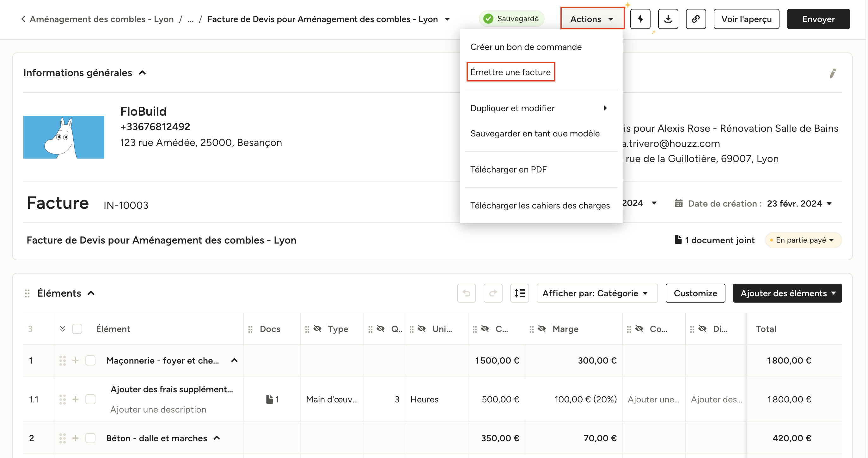Go back using the breadcrumb left chevron
Viewport: 868px width, 458px height.
click(23, 19)
